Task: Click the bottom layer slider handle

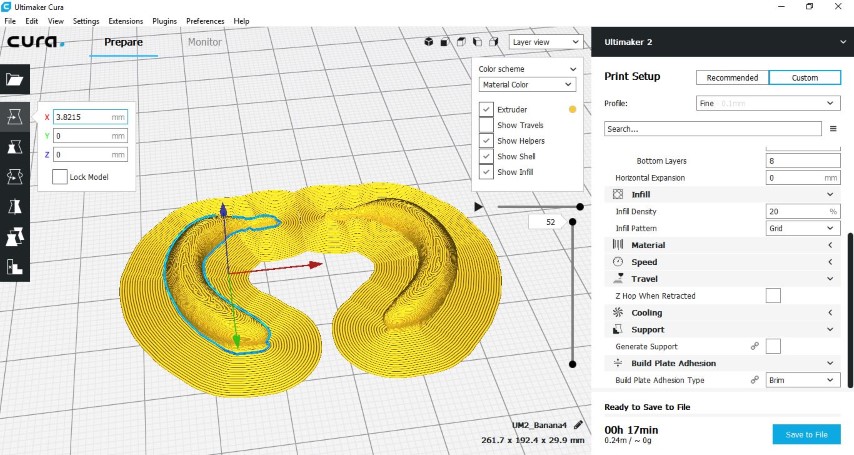Action: point(572,363)
